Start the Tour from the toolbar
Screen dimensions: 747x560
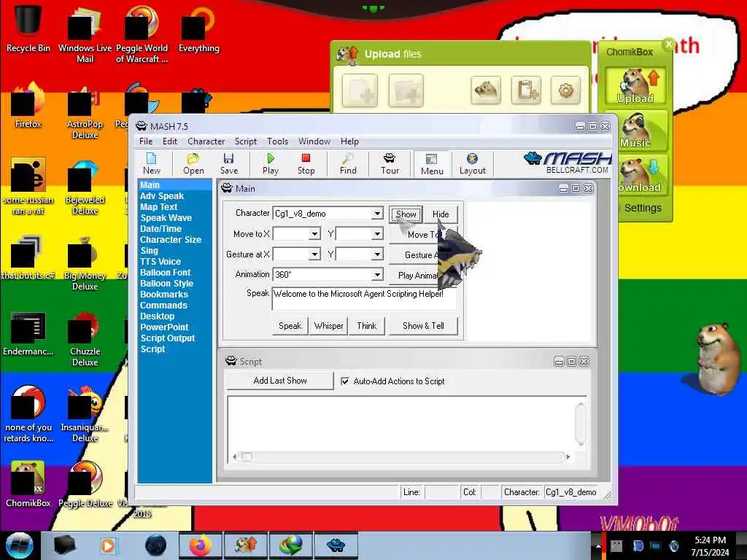(x=390, y=164)
